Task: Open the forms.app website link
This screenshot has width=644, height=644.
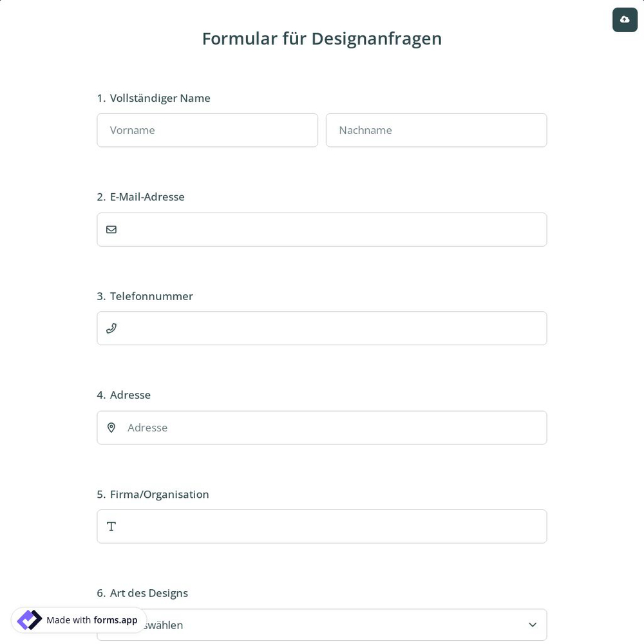Action: pos(115,620)
